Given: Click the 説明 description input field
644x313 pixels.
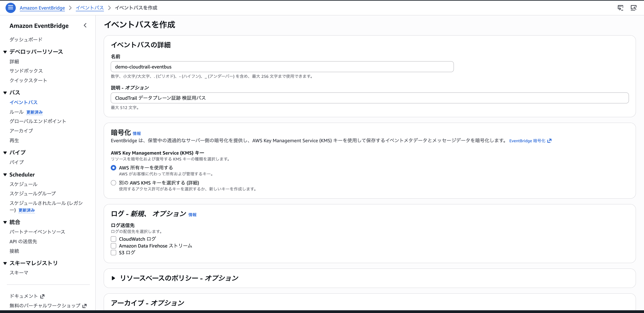Looking at the screenshot, I should click(x=369, y=98).
